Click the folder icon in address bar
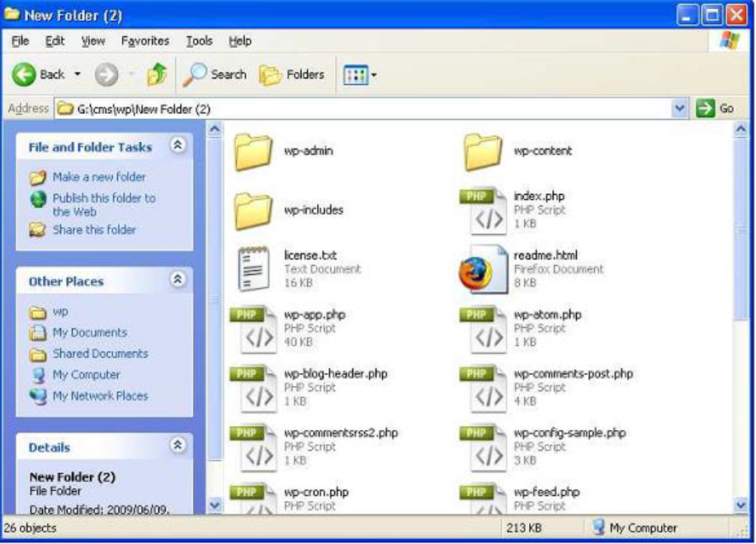 64,108
